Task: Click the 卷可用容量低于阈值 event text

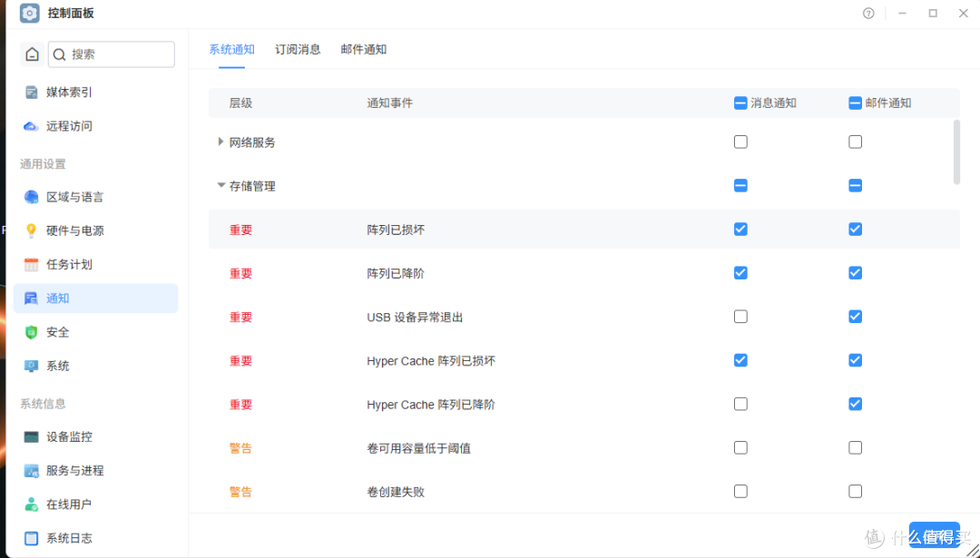Action: (x=418, y=448)
